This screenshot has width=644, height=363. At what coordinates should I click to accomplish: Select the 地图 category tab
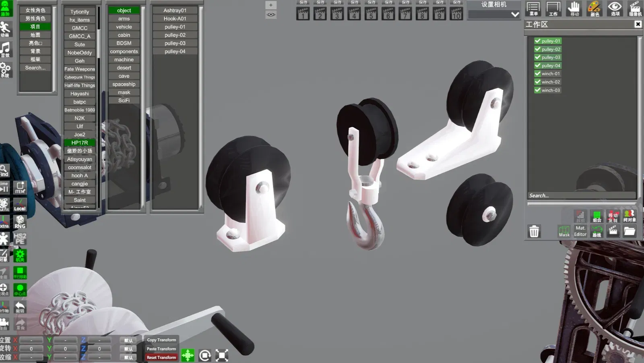[35, 35]
